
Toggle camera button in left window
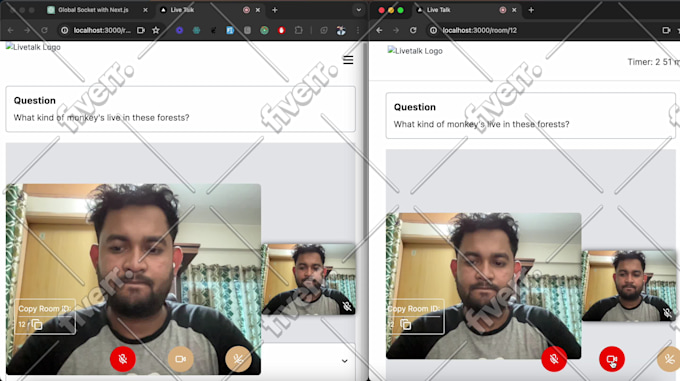tap(180, 359)
